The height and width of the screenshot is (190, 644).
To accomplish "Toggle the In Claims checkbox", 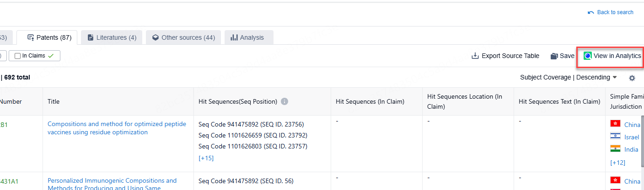I will tap(18, 56).
